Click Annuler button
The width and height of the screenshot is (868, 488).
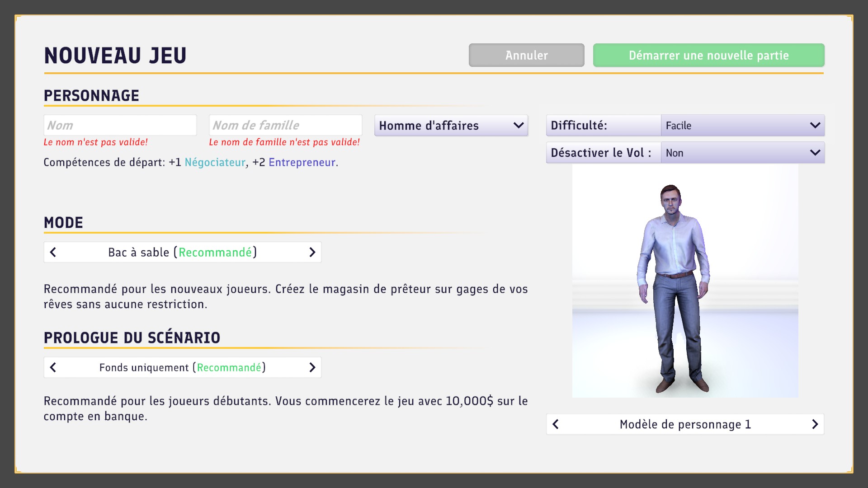point(526,55)
